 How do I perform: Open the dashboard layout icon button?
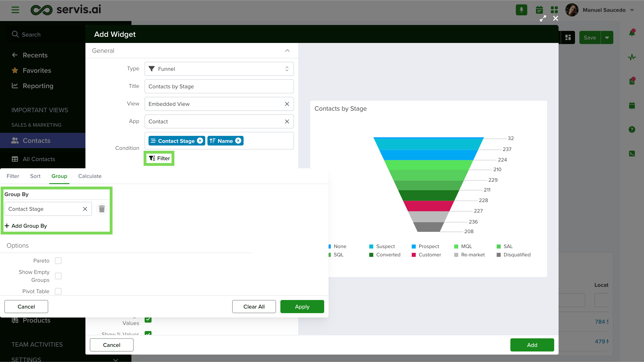(568, 37)
